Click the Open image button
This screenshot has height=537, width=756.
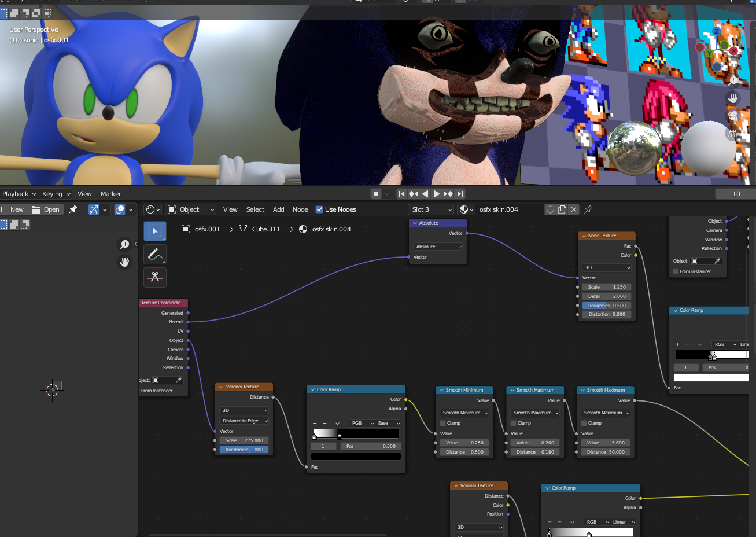46,209
